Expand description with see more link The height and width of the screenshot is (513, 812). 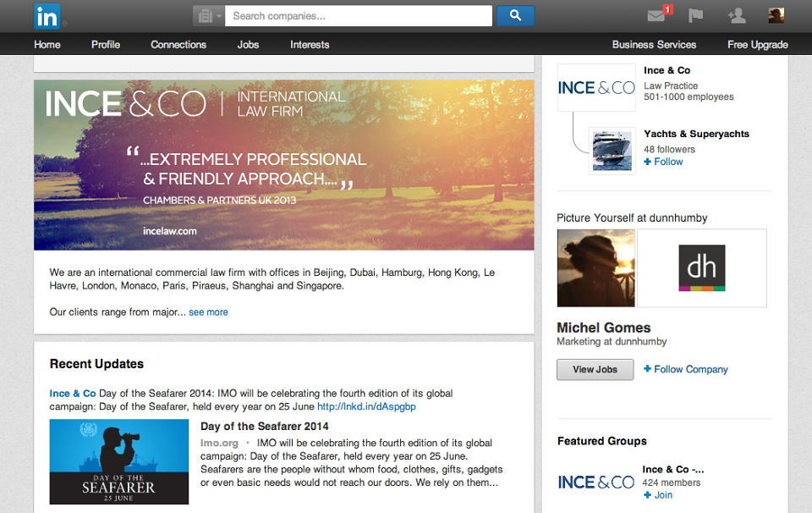click(208, 312)
